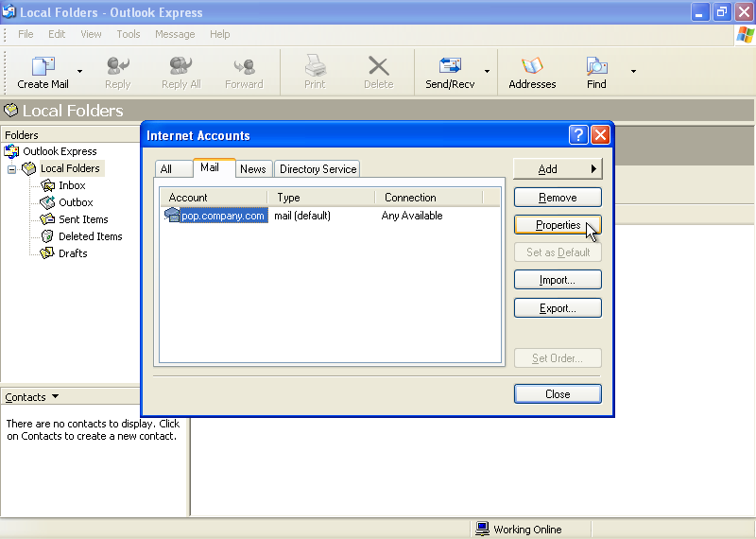Open the Send/Recv dropdown arrow
756x539 pixels.
(487, 72)
